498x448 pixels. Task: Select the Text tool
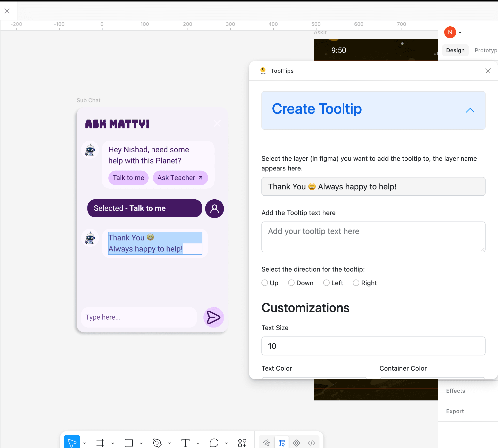pos(186,443)
